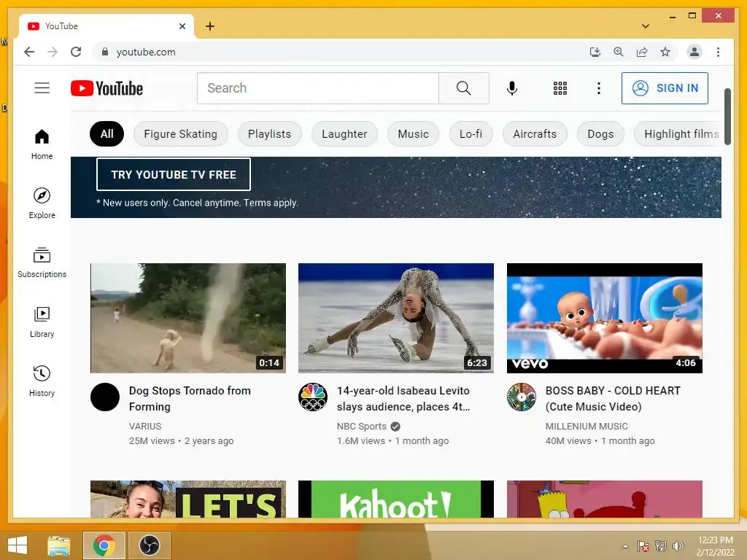747x560 pixels.
Task: Open the MILLENIUM MUSIC channel avatar
Action: tap(521, 397)
